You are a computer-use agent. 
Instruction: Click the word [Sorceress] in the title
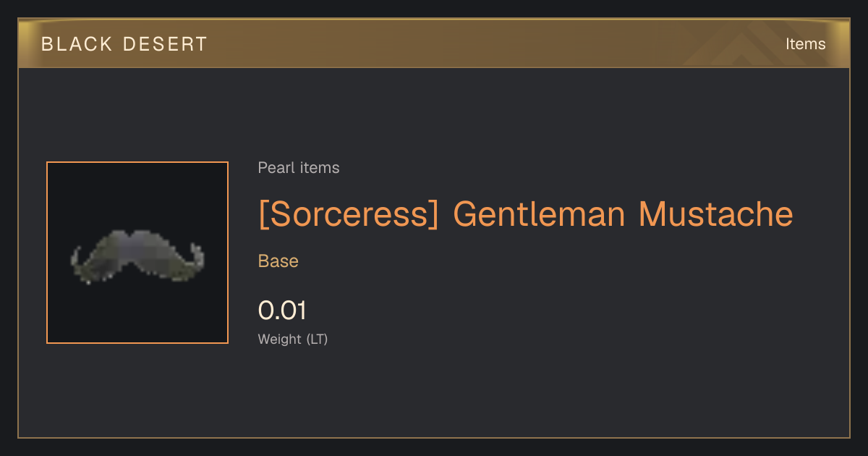point(349,214)
